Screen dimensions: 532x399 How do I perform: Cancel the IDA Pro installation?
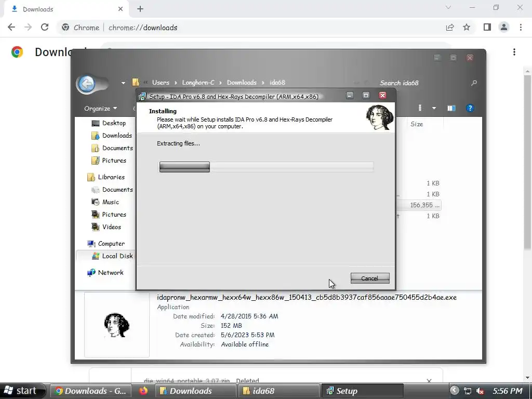tap(370, 278)
